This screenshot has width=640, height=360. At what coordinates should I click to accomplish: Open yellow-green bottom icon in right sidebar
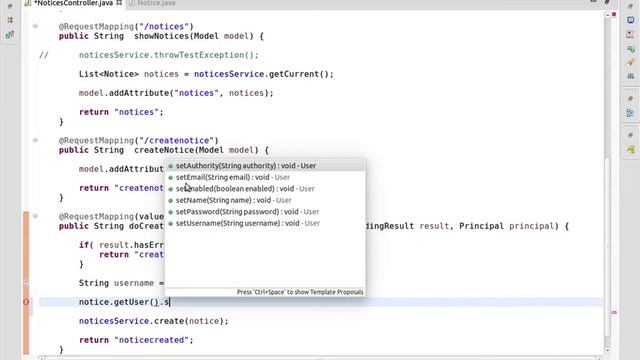point(631,149)
